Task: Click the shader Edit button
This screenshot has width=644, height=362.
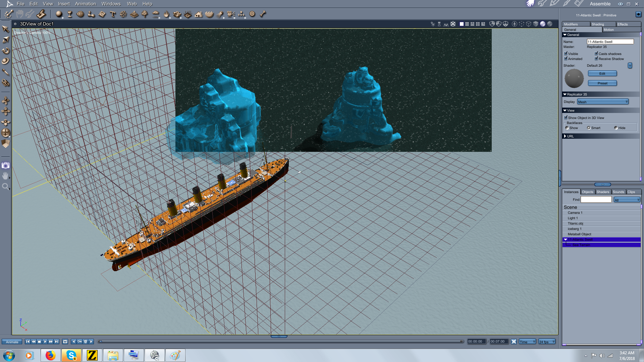Action: (x=602, y=73)
